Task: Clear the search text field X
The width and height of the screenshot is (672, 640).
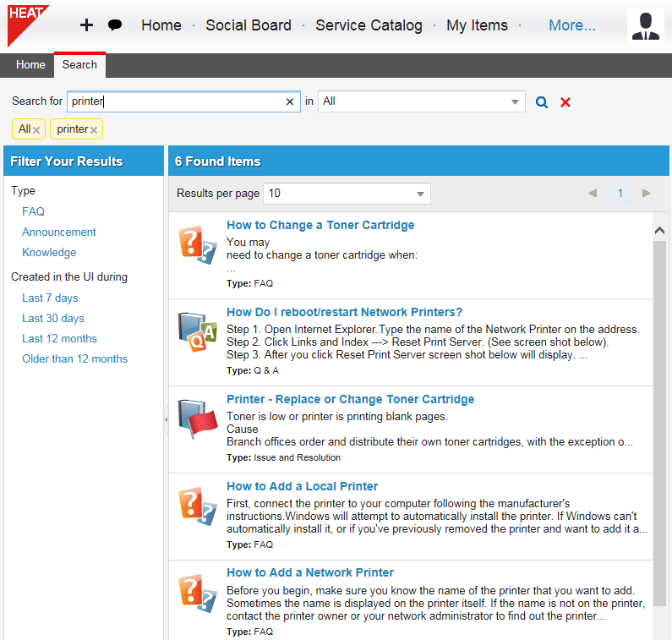Action: click(290, 101)
